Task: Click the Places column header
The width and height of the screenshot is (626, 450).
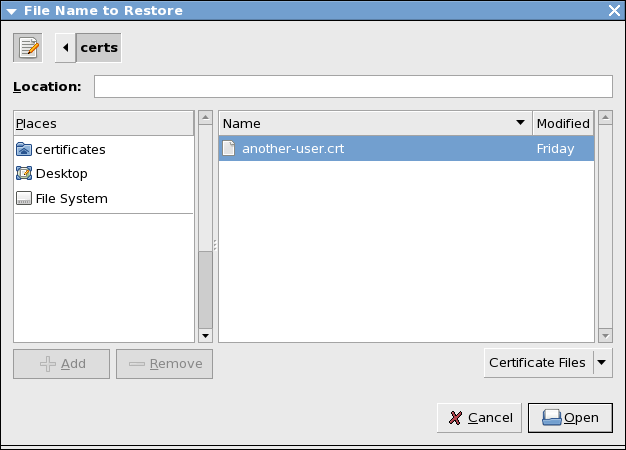Action: tap(104, 123)
